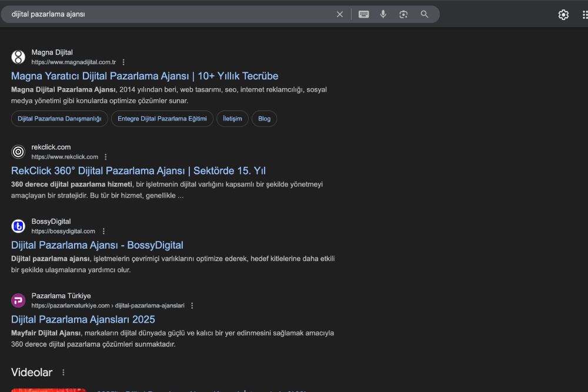
Task: Click the https://www.rekclick.com URL text
Action: tap(65, 157)
